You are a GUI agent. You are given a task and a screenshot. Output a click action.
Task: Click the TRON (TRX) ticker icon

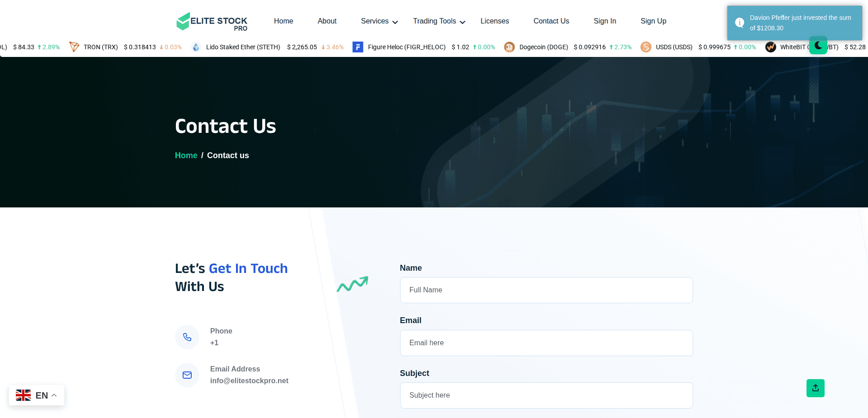[74, 47]
